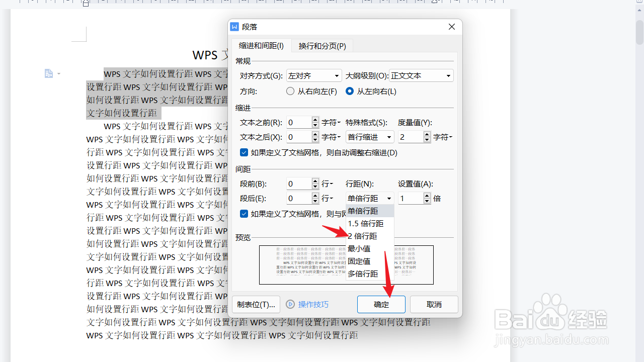Click the 文本之前 input field
Screen dimensions: 644x362
(x=299, y=122)
